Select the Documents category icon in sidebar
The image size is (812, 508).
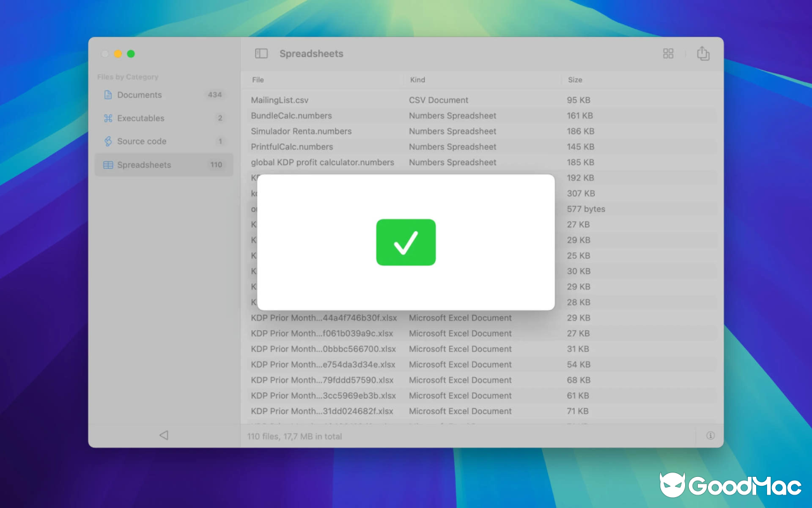107,95
